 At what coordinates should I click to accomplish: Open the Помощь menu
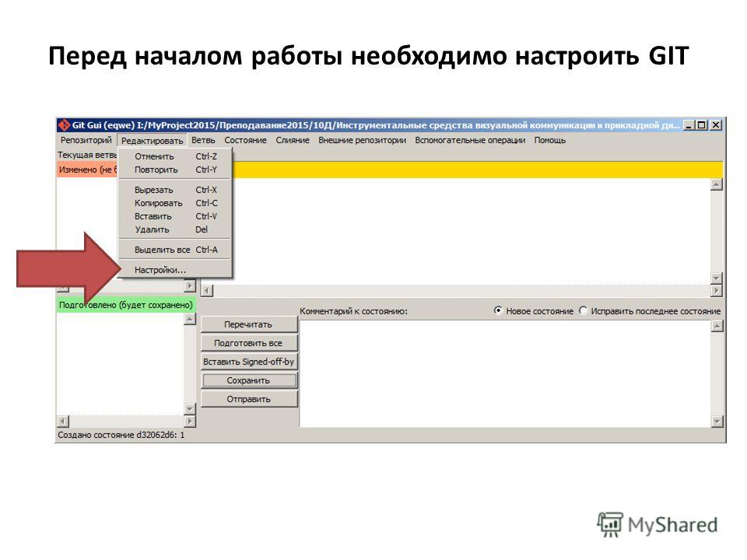coord(550,140)
